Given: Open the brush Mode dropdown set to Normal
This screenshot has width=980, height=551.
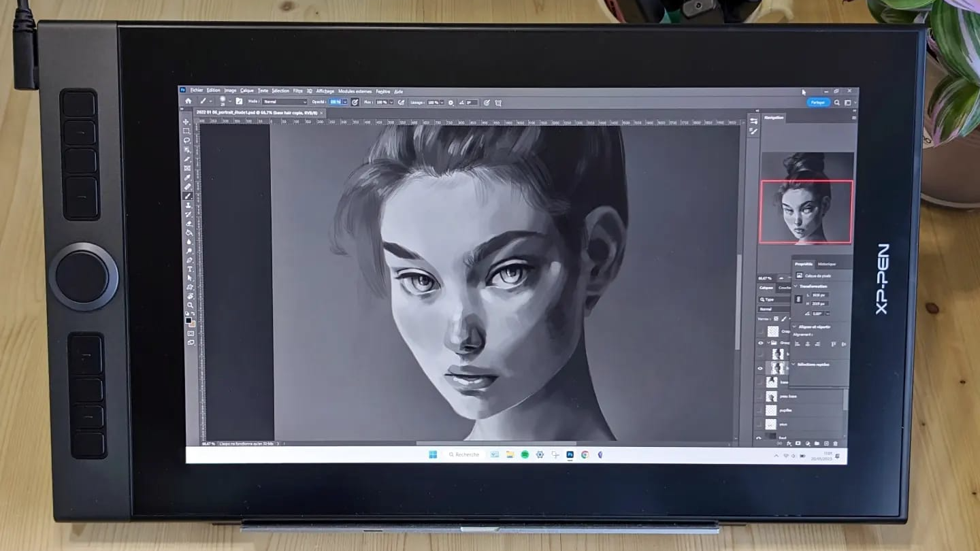Looking at the screenshot, I should pos(285,102).
